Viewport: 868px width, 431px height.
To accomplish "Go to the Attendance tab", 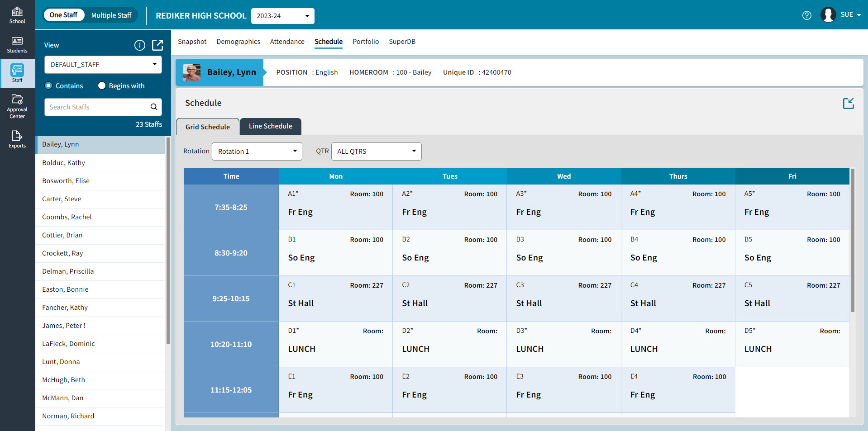I will (287, 42).
